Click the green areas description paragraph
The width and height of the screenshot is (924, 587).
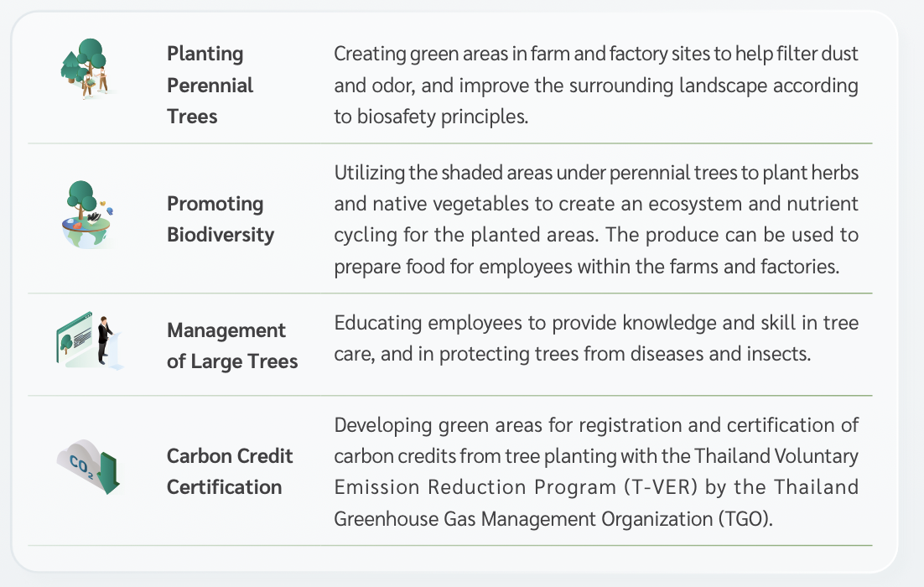coord(596,85)
